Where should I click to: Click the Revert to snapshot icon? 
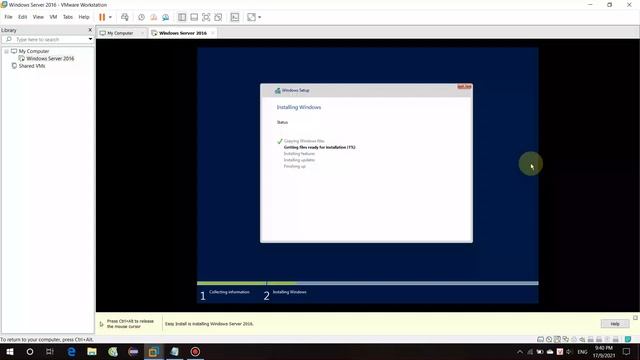coord(153,17)
